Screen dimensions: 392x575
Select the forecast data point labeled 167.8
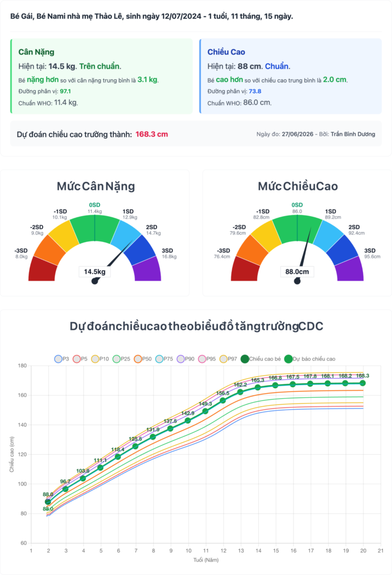[310, 384]
